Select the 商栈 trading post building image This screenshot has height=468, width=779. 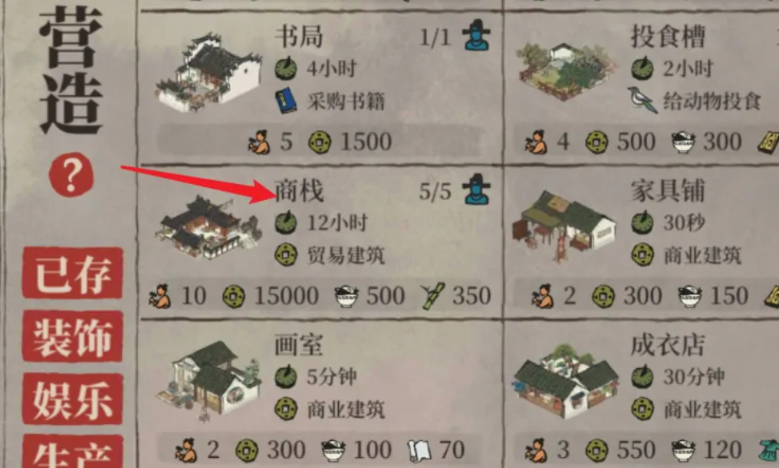pos(208,227)
